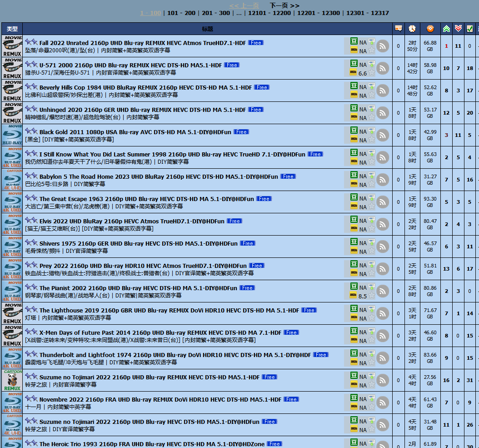Bookmark Fall 2022 Unrated with the star

[371, 50]
